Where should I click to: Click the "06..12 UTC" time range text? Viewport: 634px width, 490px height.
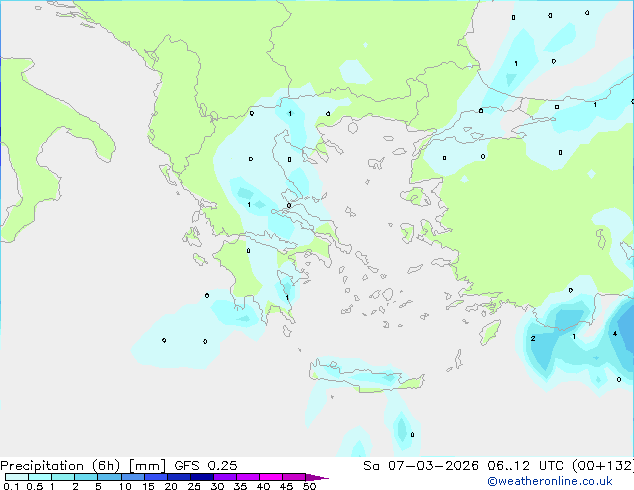point(525,466)
